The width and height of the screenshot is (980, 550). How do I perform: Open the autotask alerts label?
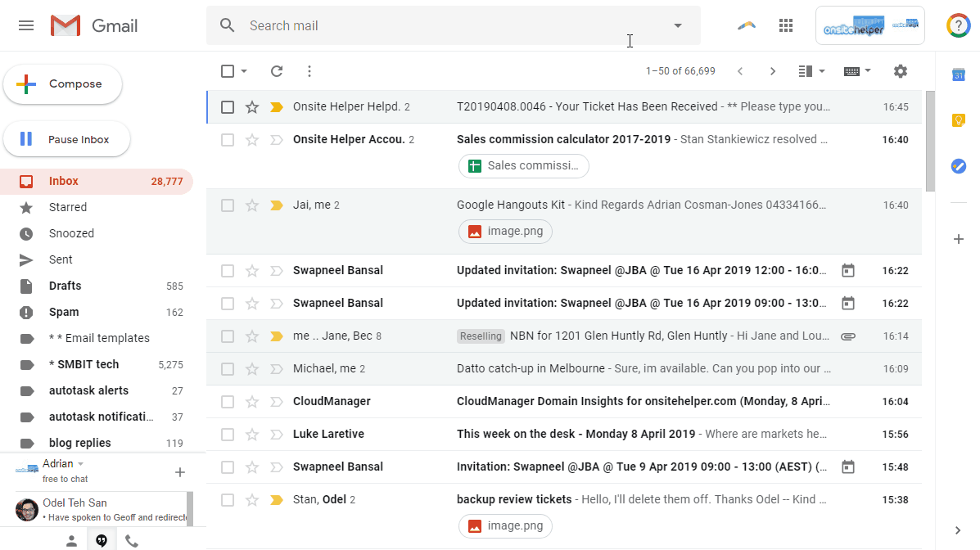pos(97,390)
